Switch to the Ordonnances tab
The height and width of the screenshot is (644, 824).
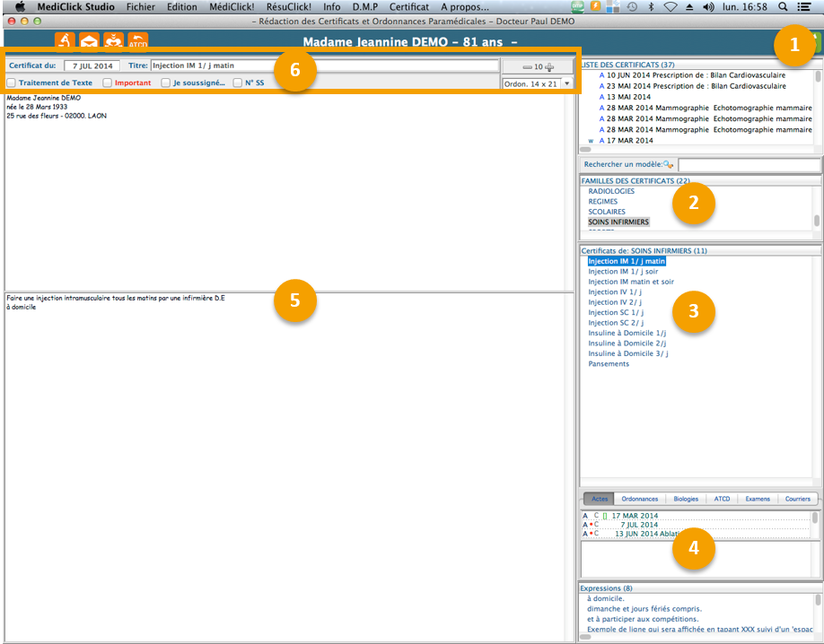pos(639,499)
